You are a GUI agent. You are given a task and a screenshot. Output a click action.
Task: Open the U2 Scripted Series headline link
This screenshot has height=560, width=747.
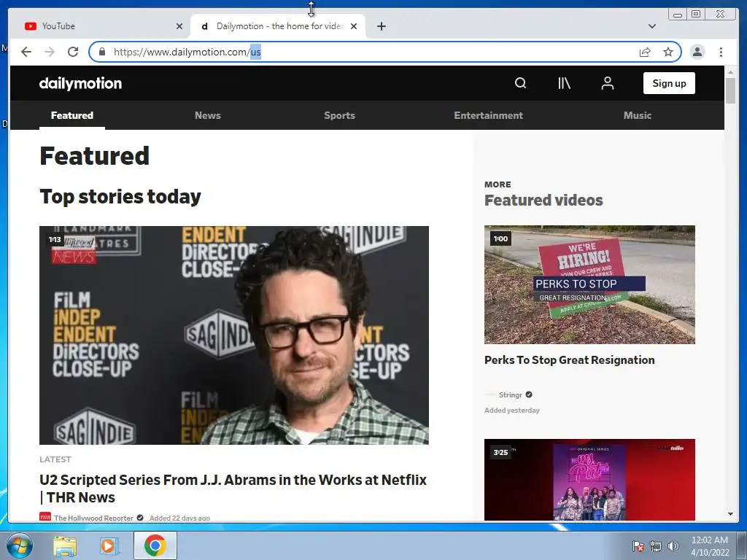[x=233, y=488]
